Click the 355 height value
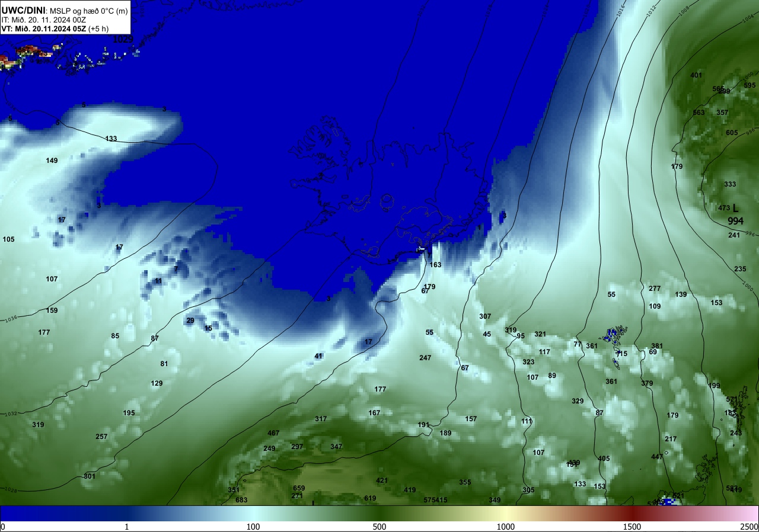Viewport: 759px width, 532px height. click(x=465, y=482)
